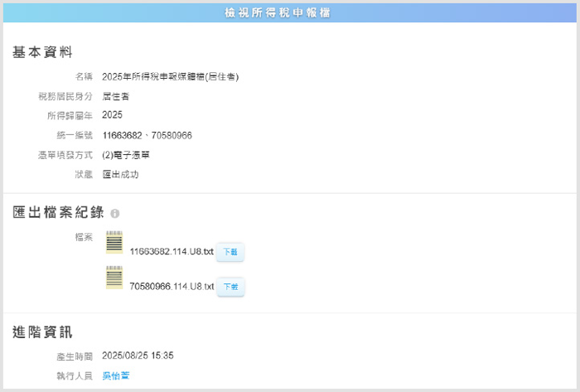Screen dimensions: 580x392
Task: Click the 所得歸屬年 value 2025
Action: (x=112, y=115)
